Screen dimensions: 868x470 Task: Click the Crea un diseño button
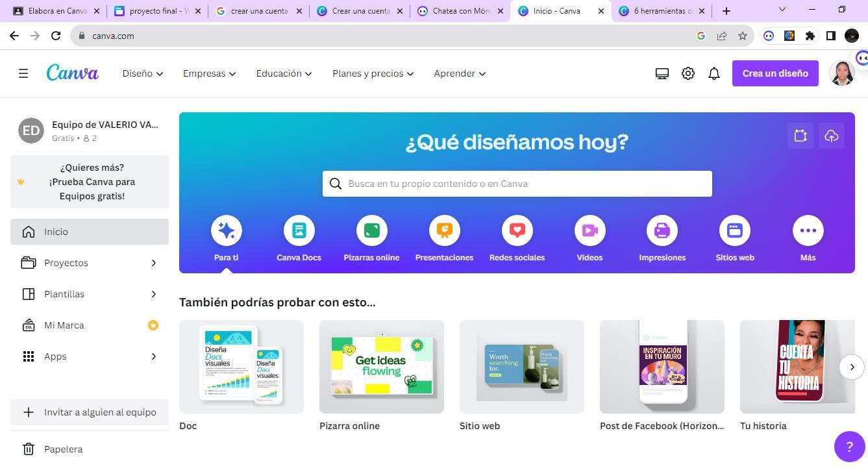point(775,73)
